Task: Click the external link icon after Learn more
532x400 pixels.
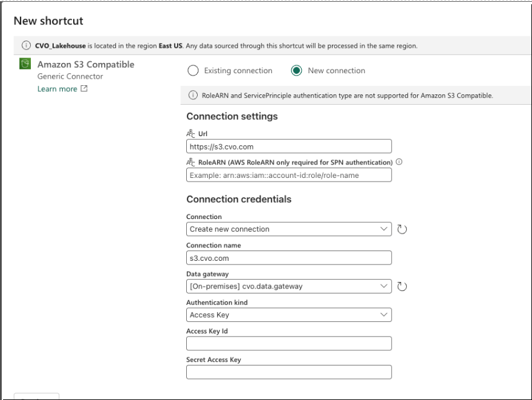Action: 84,88
